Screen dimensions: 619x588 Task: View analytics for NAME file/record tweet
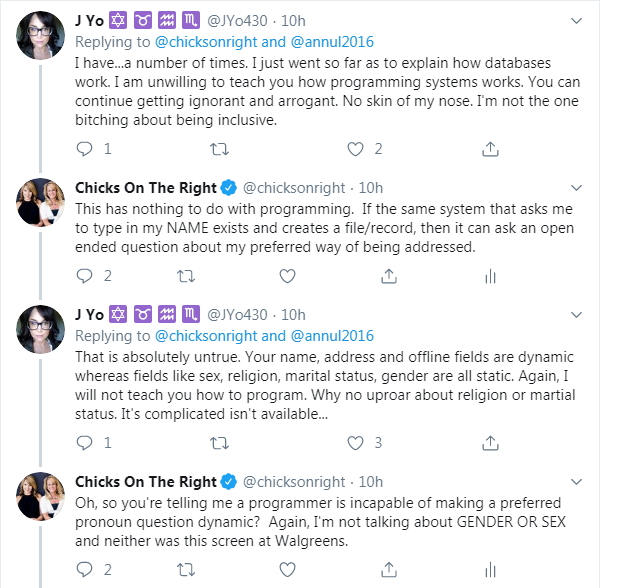point(490,275)
